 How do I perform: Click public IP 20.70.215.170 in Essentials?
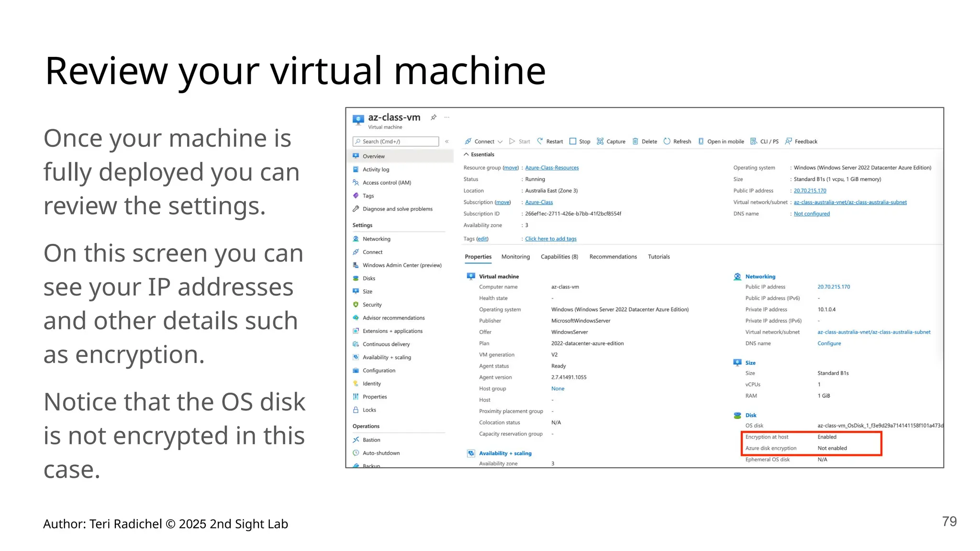pos(810,191)
